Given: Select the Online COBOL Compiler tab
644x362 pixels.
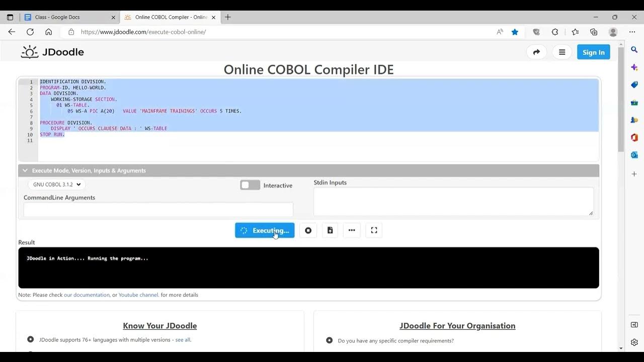Looking at the screenshot, I should click(171, 17).
